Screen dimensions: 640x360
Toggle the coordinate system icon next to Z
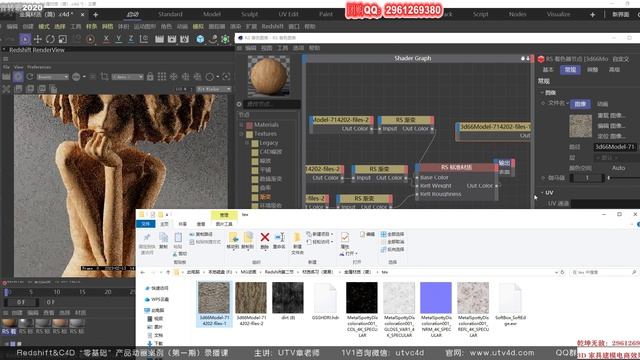144,39
